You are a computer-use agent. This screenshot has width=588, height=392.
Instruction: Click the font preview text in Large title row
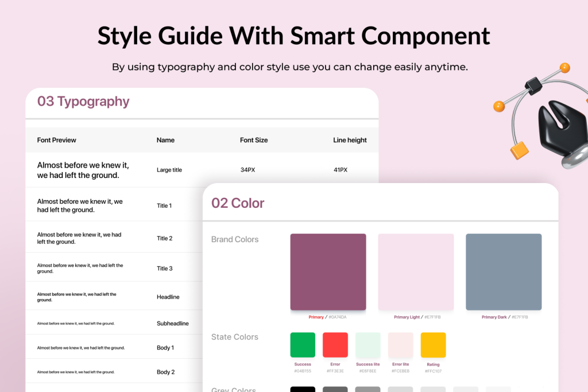pos(83,170)
